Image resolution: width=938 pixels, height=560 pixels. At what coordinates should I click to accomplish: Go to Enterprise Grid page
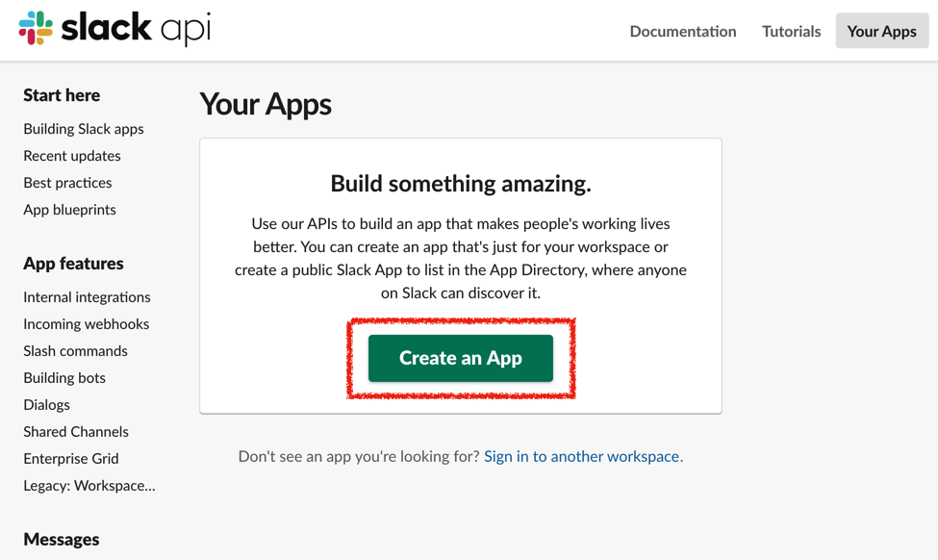click(70, 458)
